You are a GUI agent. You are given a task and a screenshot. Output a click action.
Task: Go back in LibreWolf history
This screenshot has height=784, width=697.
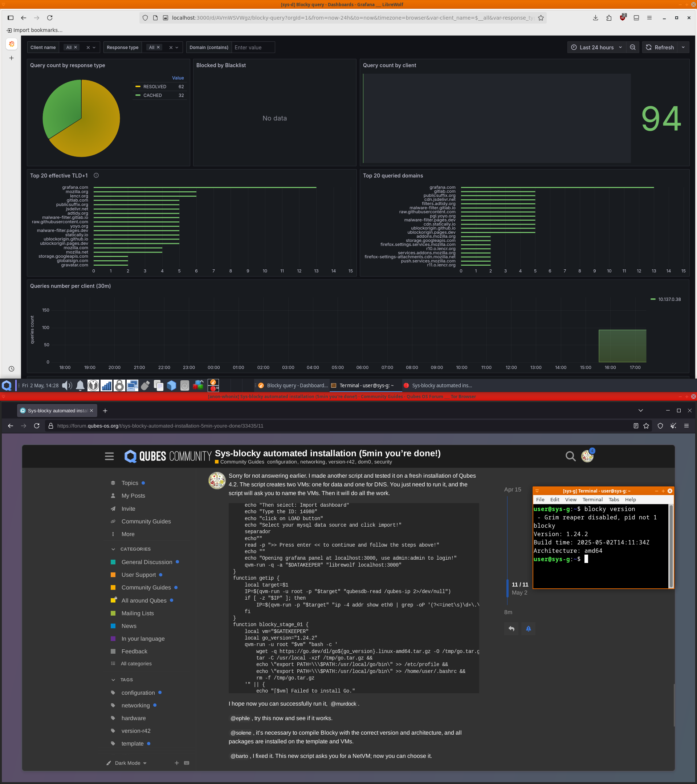click(23, 18)
